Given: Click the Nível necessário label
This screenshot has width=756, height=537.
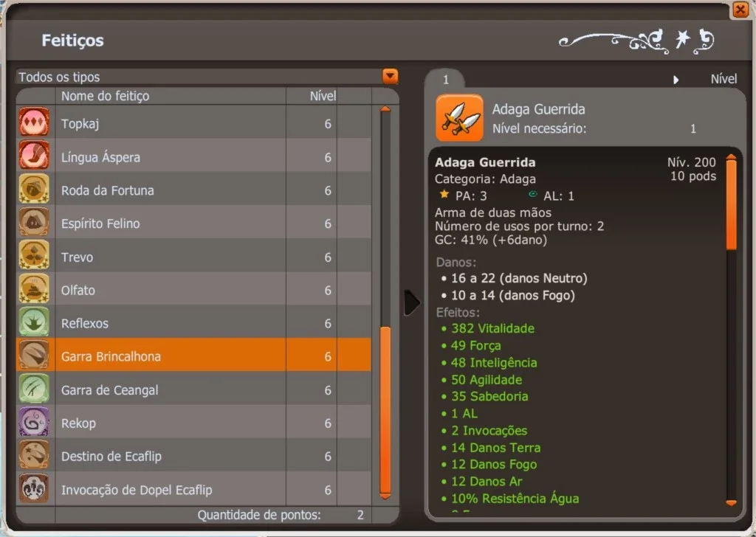Looking at the screenshot, I should pos(539,128).
